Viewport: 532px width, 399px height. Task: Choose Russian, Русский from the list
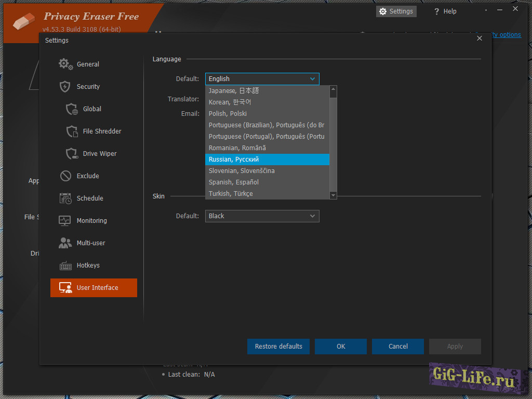(x=267, y=159)
